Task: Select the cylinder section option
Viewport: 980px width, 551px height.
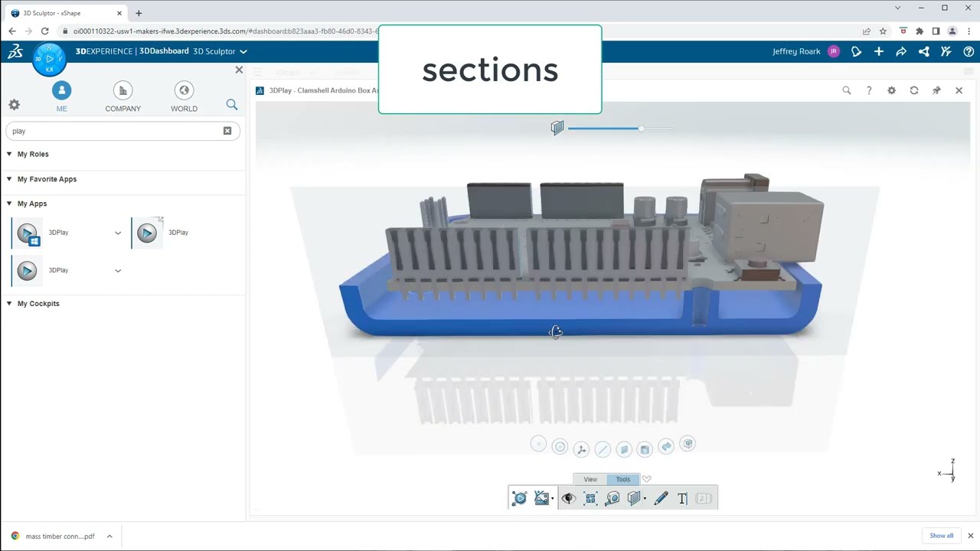Action: point(645,449)
